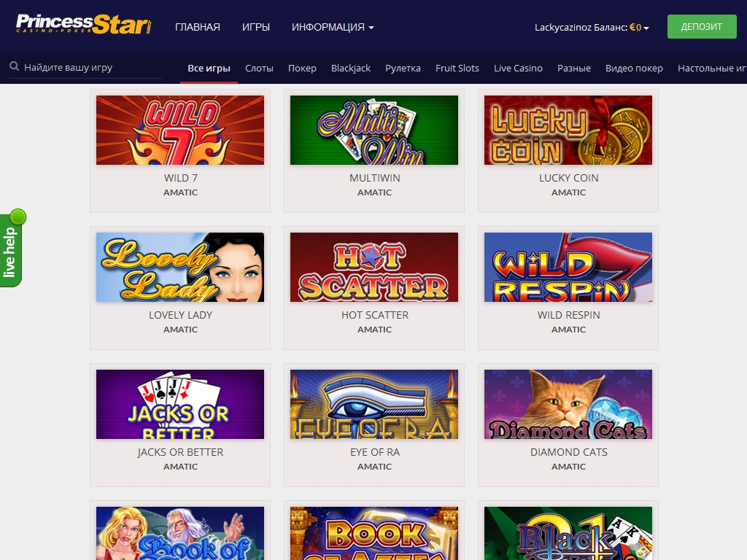Click the Princess Star casino logo
Viewport: 747px width, 560px height.
click(84, 24)
